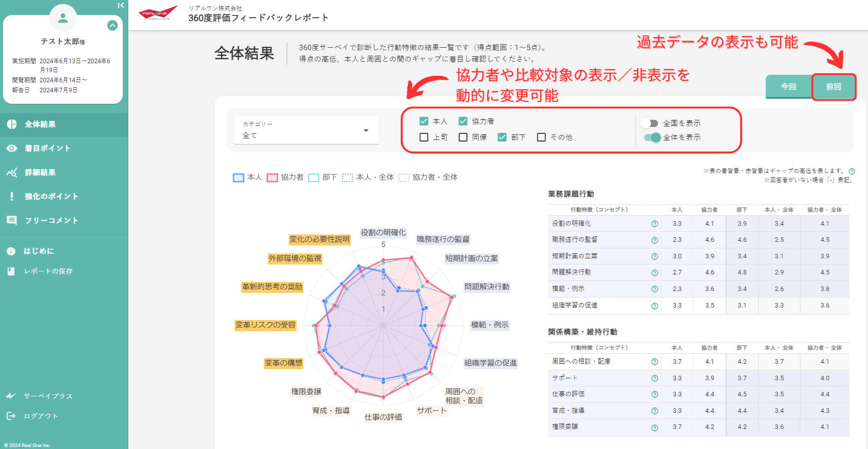Switch to the 前回 results button

pos(833,87)
